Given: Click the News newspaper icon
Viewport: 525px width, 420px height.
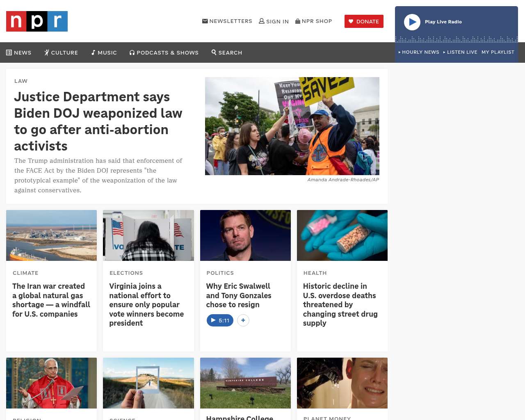Looking at the screenshot, I should [x=9, y=52].
